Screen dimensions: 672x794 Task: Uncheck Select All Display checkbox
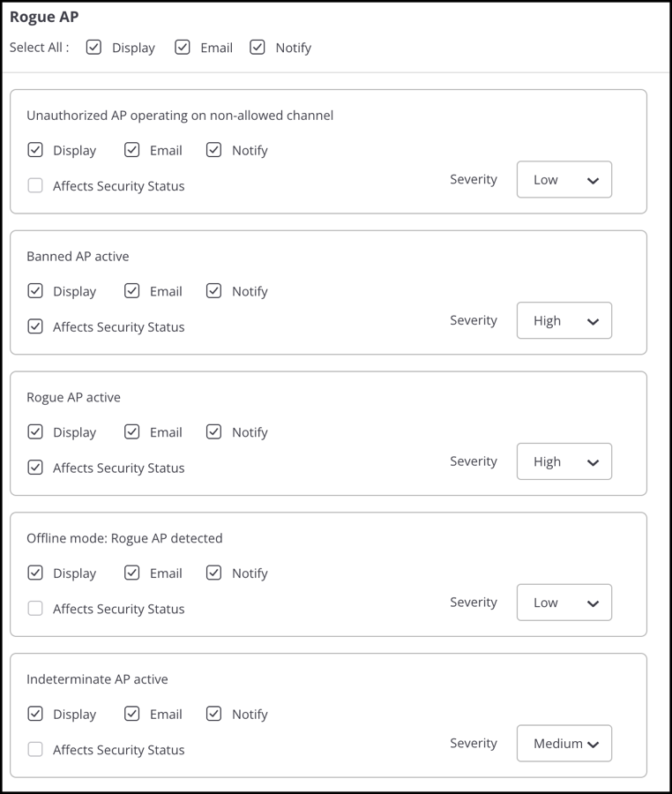93,47
